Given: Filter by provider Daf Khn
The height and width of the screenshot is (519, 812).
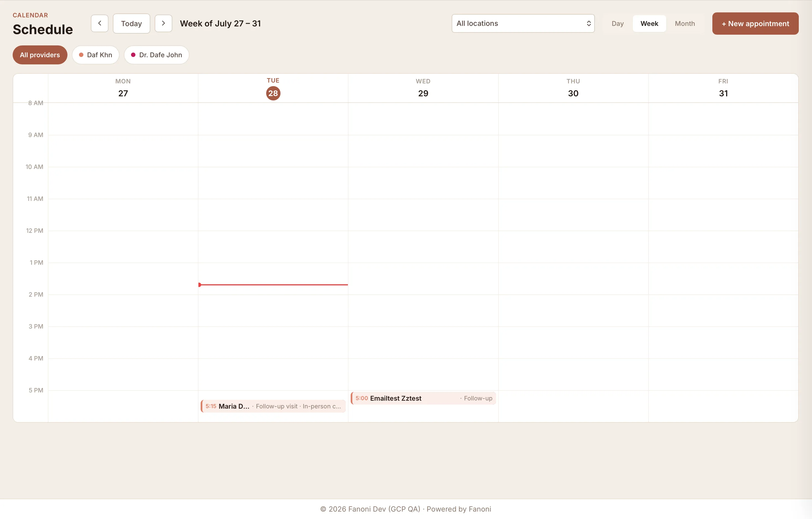Looking at the screenshot, I should coord(96,55).
